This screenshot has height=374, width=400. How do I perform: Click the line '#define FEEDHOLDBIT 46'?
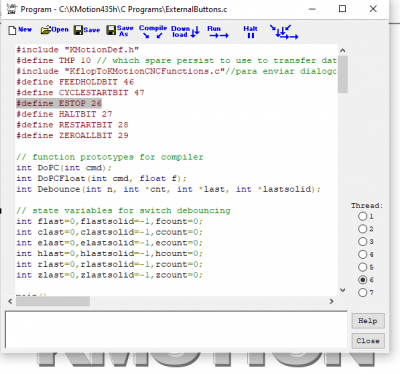click(75, 82)
